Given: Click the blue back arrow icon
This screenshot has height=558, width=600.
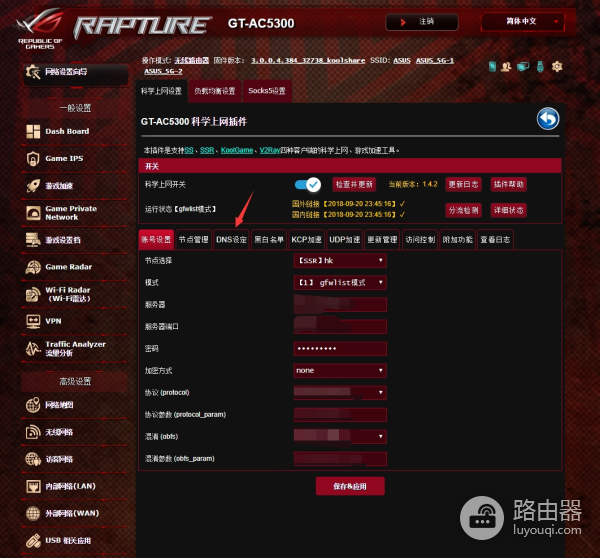Looking at the screenshot, I should (x=547, y=120).
